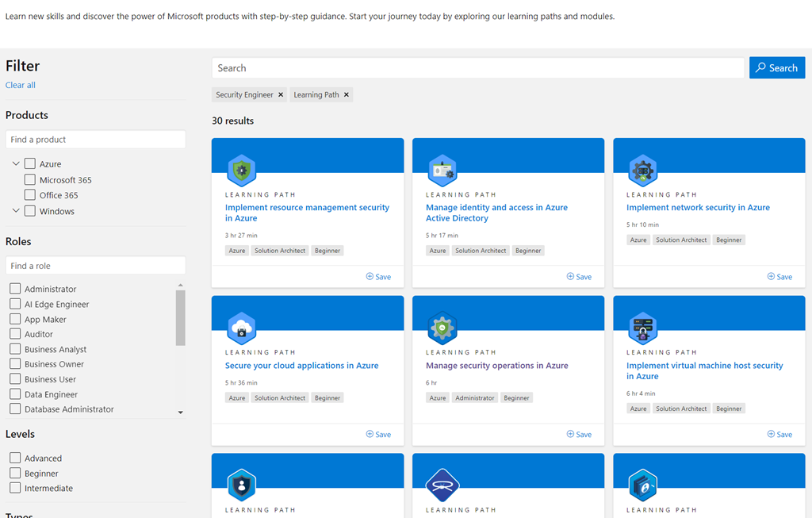
Task: Check the Microsoft 365 product checkbox
Action: tap(30, 180)
